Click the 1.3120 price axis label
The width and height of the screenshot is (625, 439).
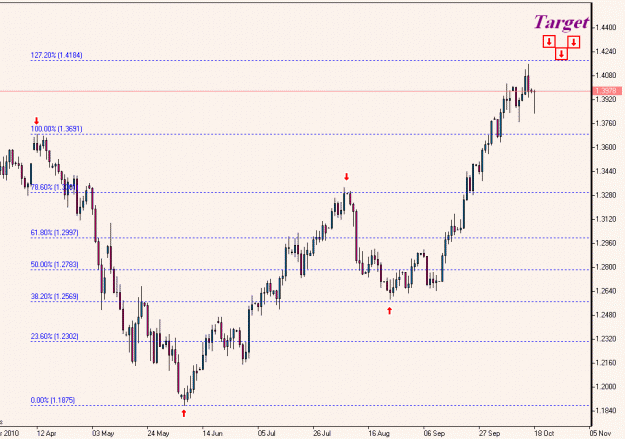click(606, 219)
